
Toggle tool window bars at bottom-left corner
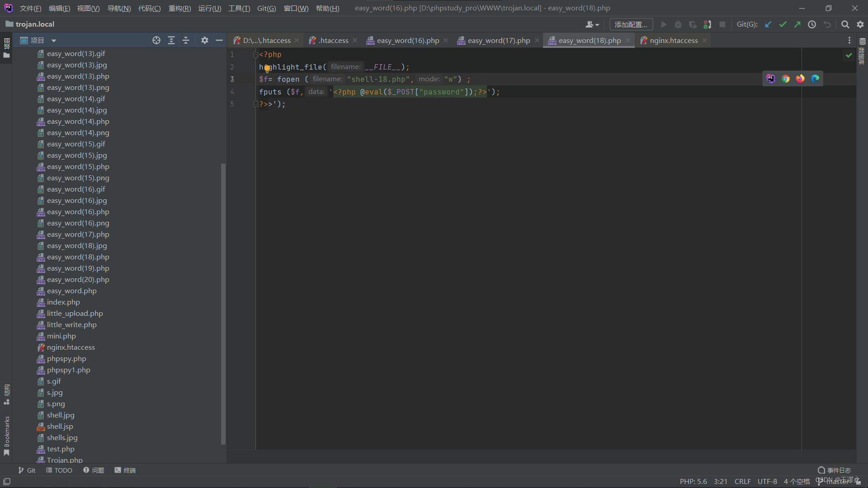click(x=7, y=482)
